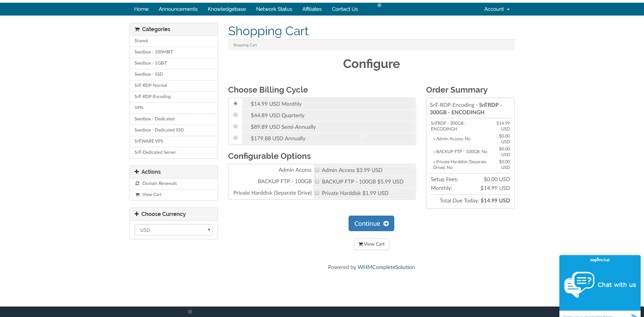Click the refresh icon next to Domain Renewals

click(137, 183)
